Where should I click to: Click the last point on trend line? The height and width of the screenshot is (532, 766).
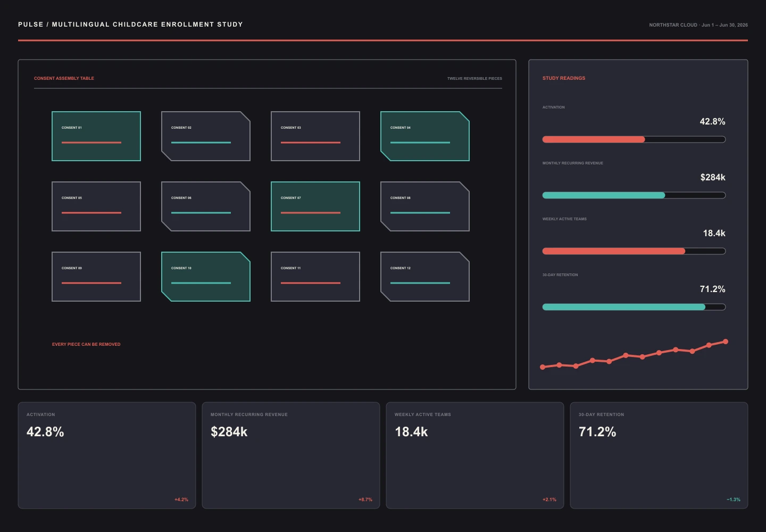(x=726, y=342)
